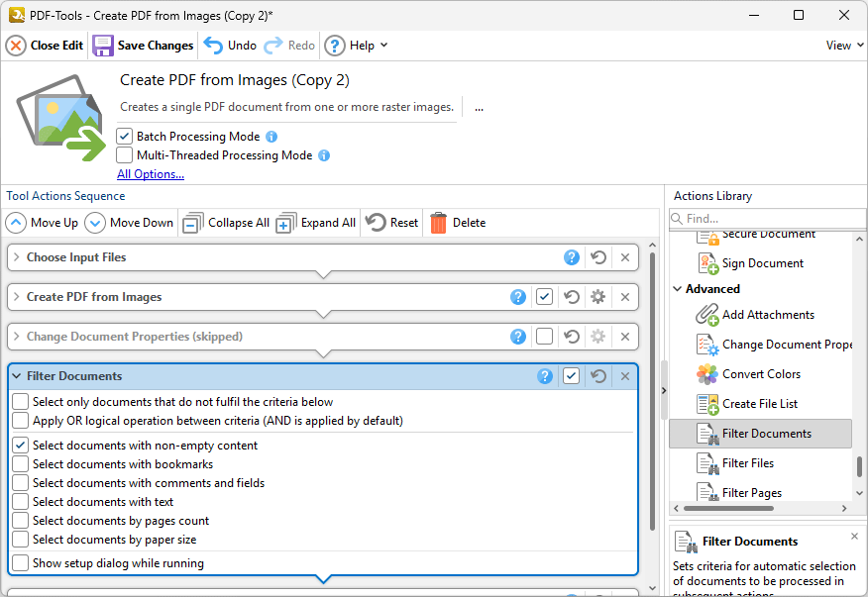Show info for Batch Processing Mode
868x597 pixels.
tap(271, 137)
